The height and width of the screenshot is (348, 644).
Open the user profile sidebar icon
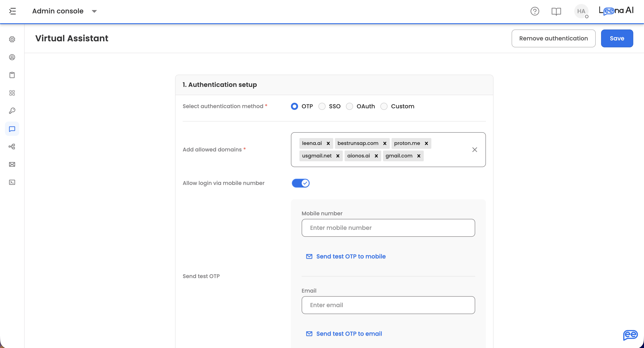pyautogui.click(x=12, y=57)
